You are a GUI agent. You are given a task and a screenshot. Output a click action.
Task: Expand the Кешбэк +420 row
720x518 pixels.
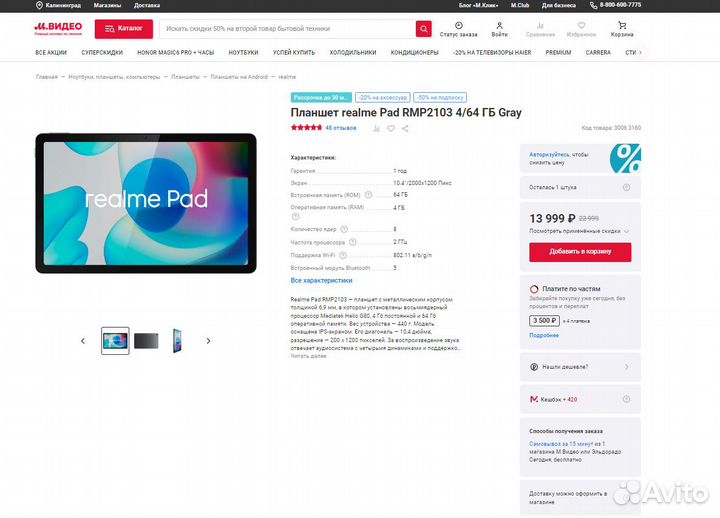tap(578, 398)
